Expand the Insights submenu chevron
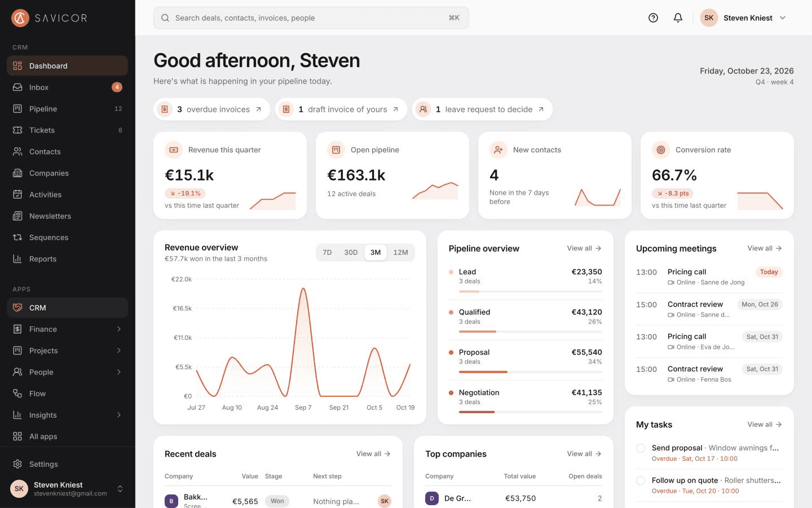The image size is (812, 508). 119,415
